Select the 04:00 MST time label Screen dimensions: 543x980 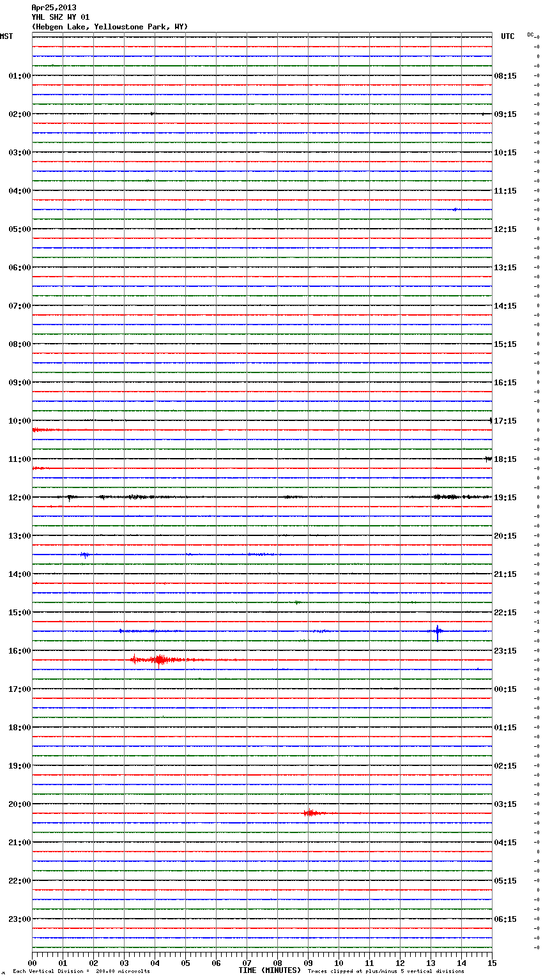click(19, 191)
